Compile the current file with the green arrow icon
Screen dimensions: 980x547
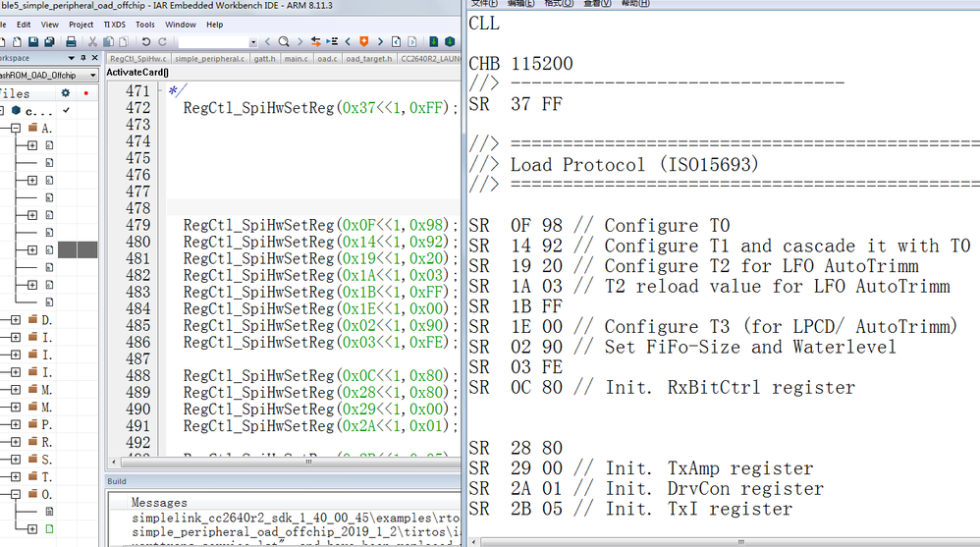[x=434, y=42]
